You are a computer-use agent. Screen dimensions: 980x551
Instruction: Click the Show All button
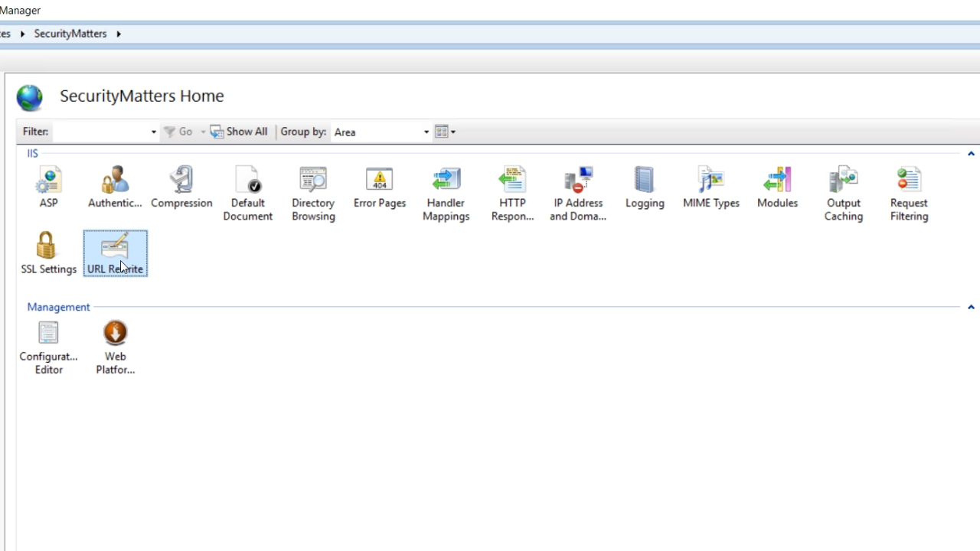pos(239,132)
